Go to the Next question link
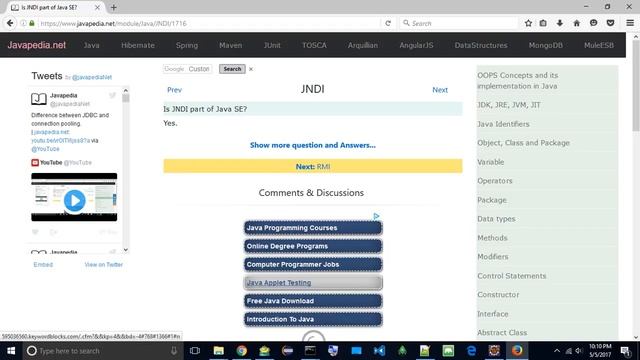Screen dimensions: 640x360 pyautogui.click(x=440, y=90)
